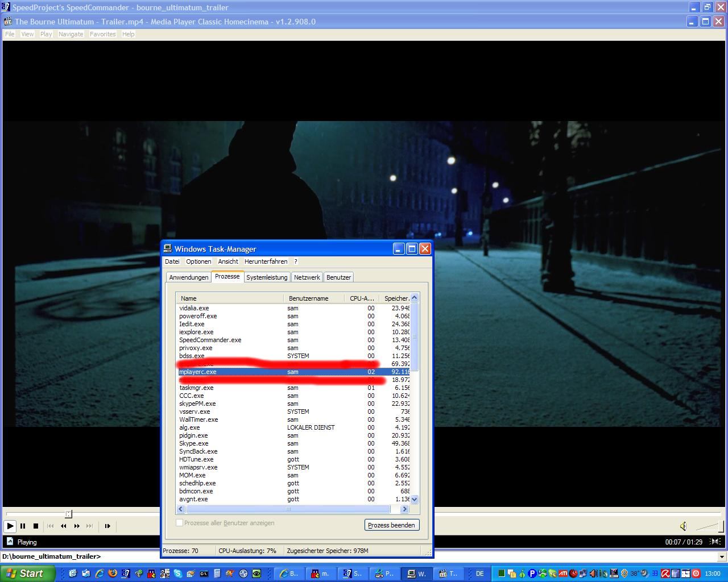Switch to the Benutzer tab

point(338,277)
